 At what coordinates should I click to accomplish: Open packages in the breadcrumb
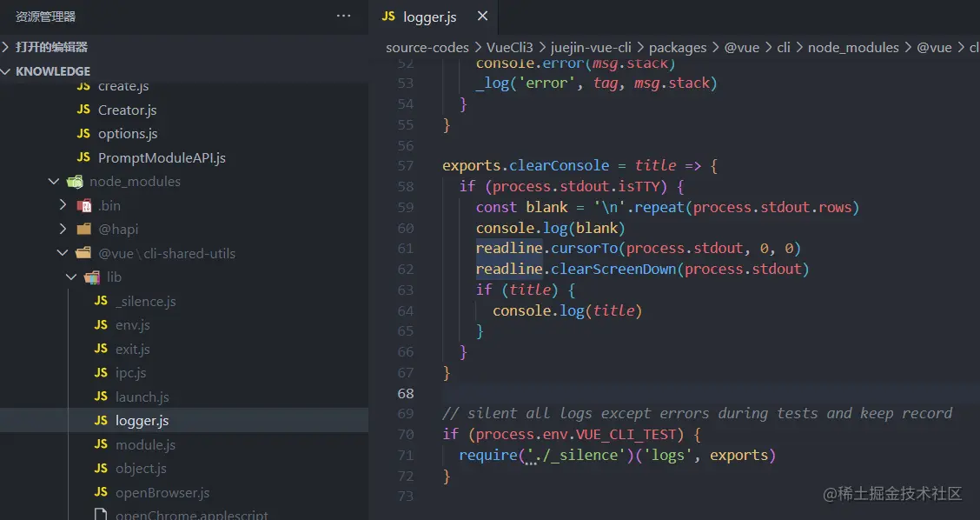[678, 48]
